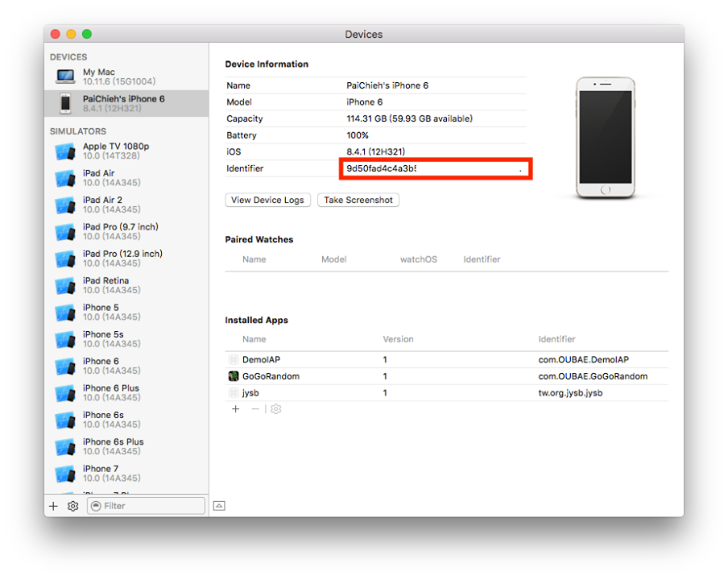728x580 pixels.
Task: Click View Device Logs
Action: 267,200
